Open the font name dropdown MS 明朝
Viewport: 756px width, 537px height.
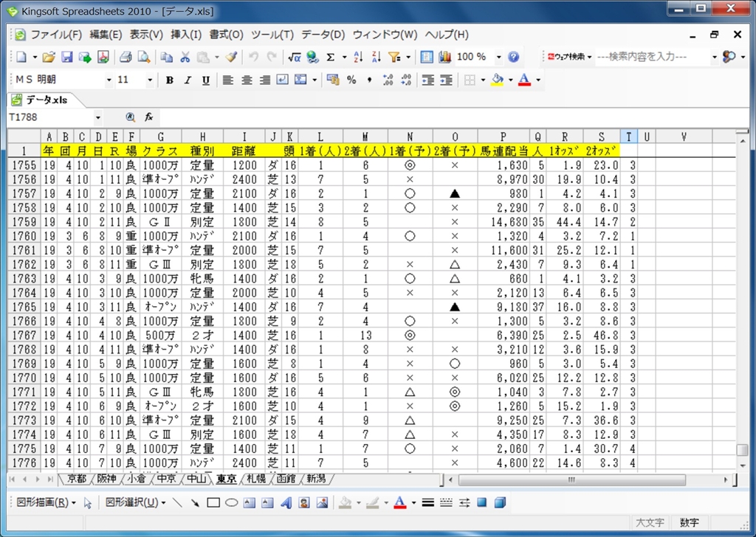pos(109,80)
